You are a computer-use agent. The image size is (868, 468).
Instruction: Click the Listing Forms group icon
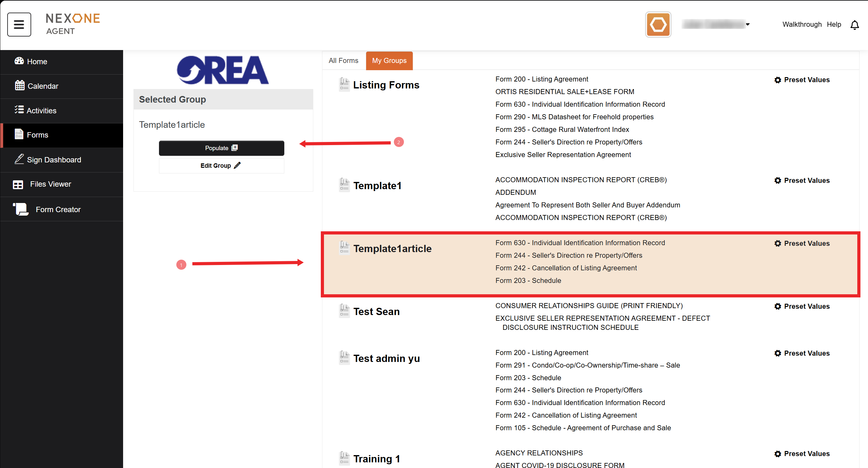(x=344, y=85)
